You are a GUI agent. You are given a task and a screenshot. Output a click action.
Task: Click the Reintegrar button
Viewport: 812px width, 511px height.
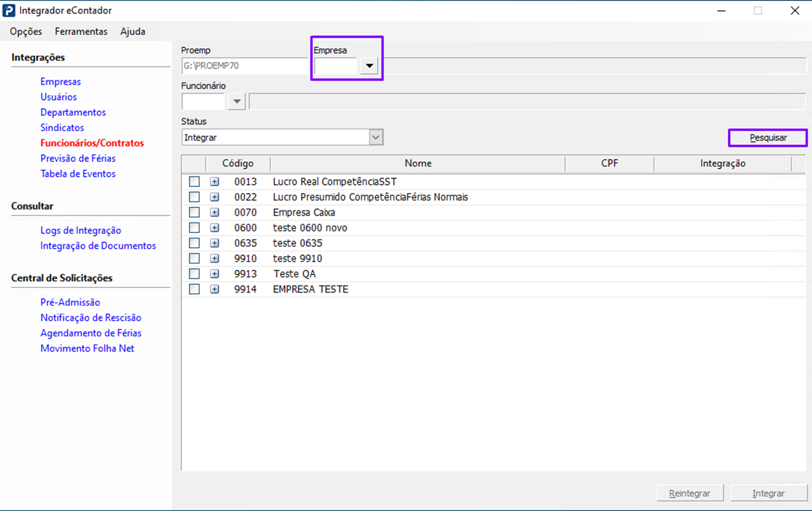click(689, 493)
